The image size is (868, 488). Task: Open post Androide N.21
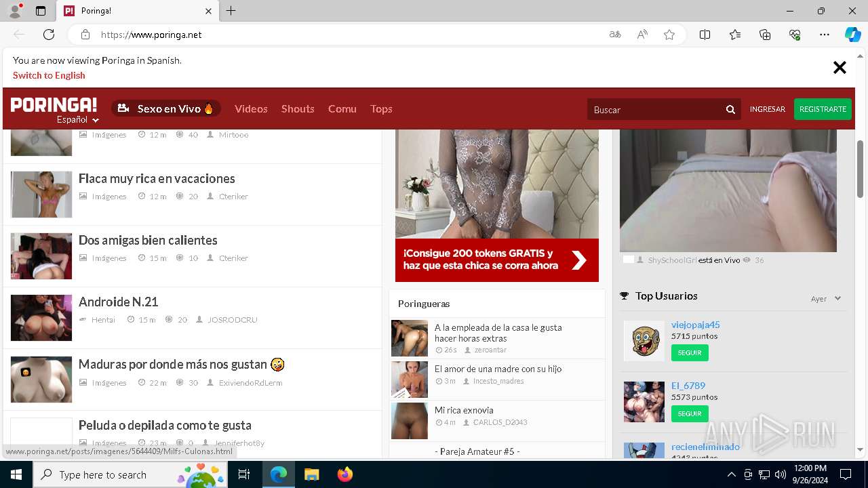point(118,302)
